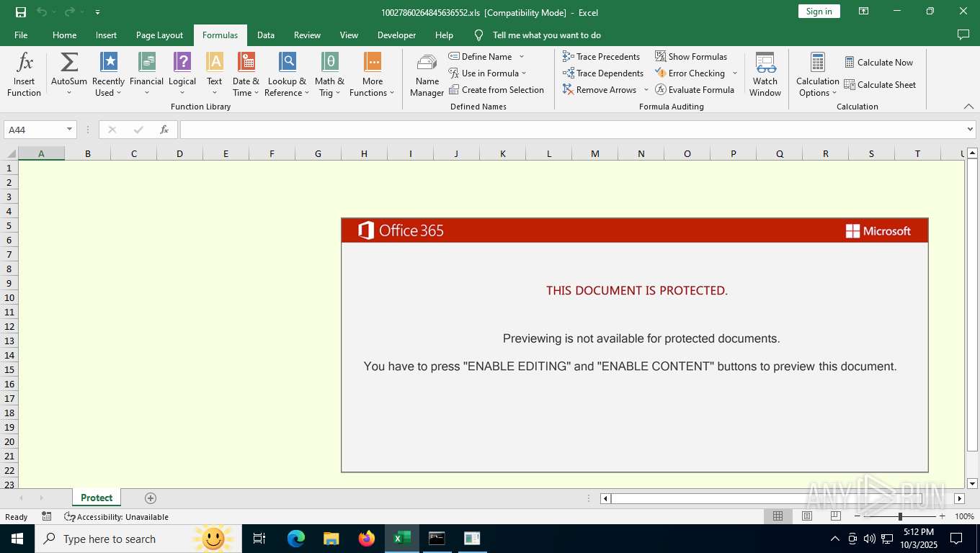This screenshot has width=980, height=553.
Task: Switch to the View tab
Action: 349,35
